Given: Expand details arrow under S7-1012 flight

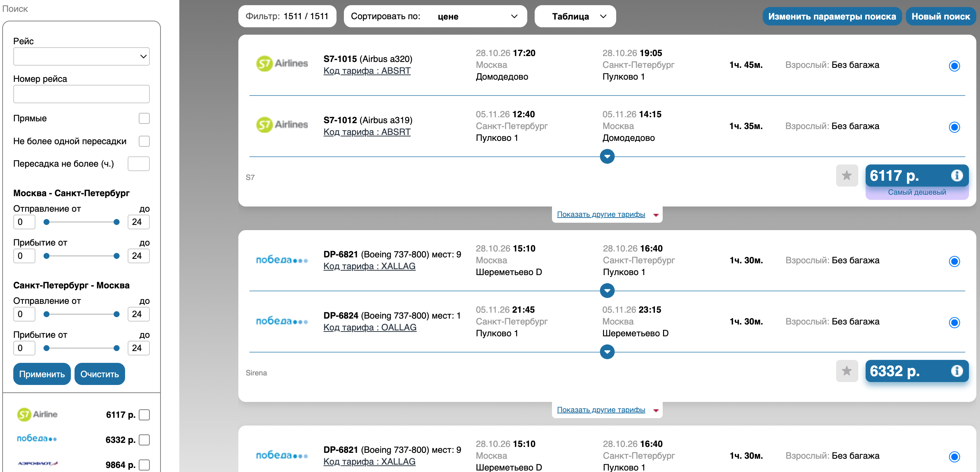Looking at the screenshot, I should (x=607, y=156).
